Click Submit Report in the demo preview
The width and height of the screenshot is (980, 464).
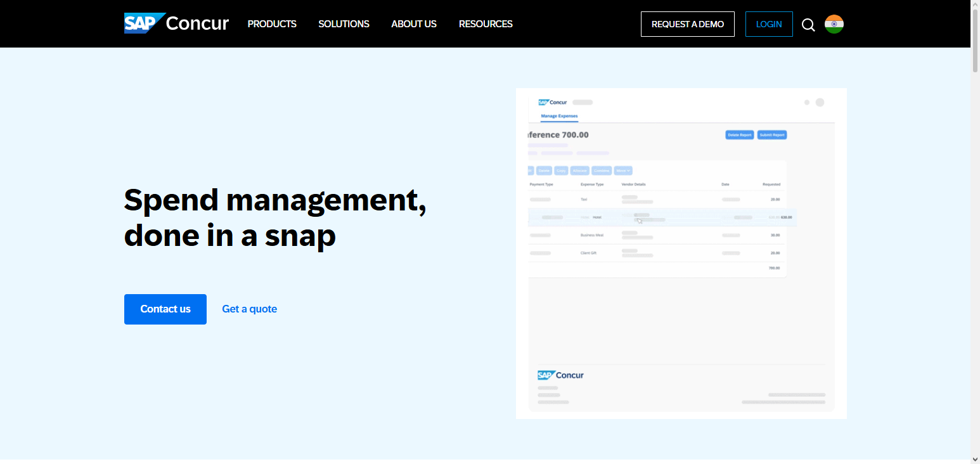click(772, 134)
